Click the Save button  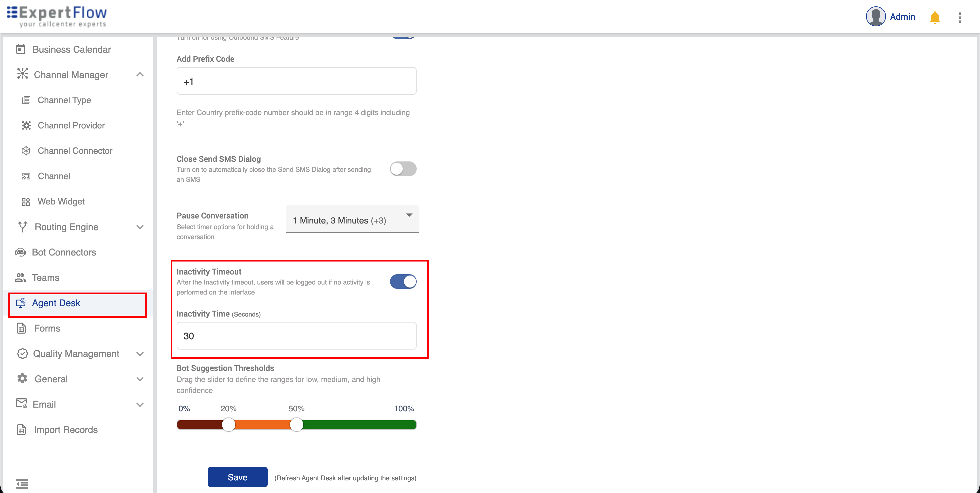(237, 477)
